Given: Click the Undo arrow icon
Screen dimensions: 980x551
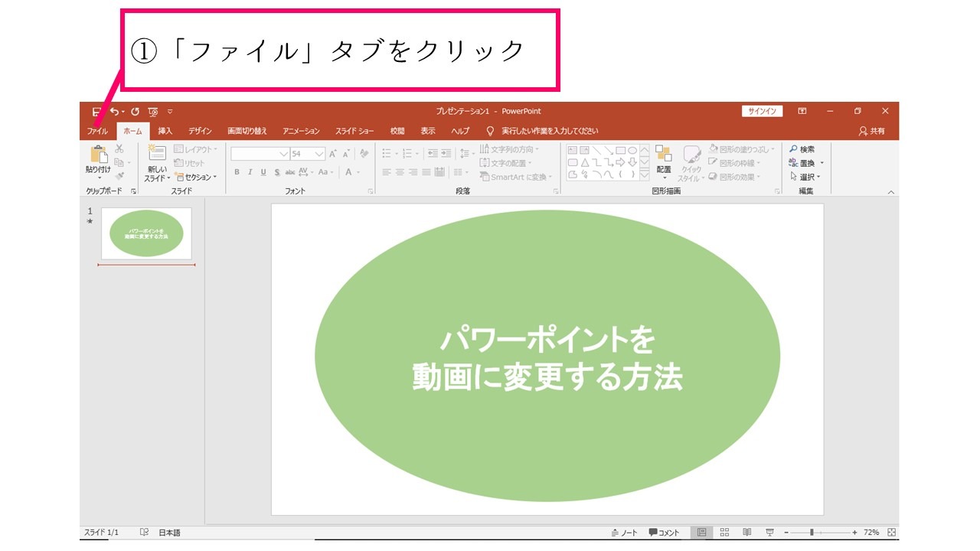Looking at the screenshot, I should click(x=115, y=112).
